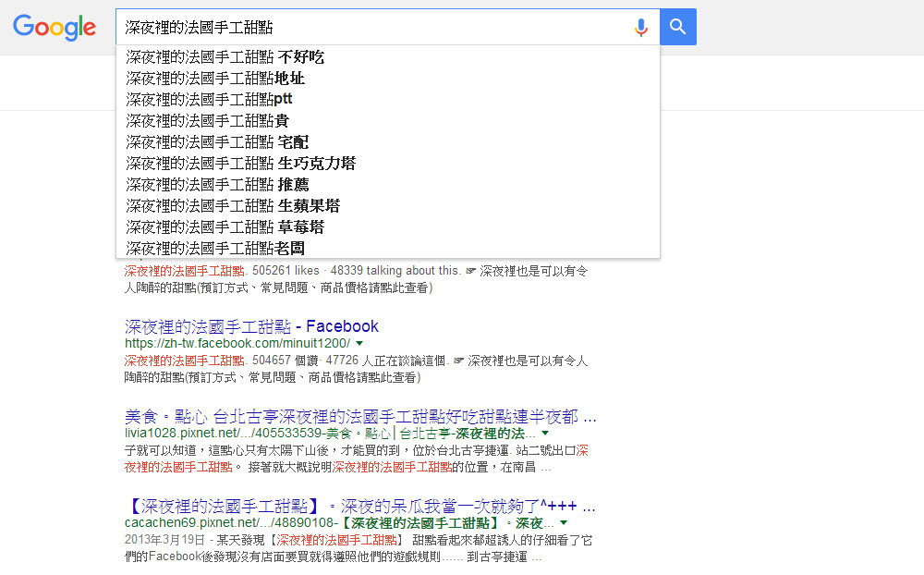Open the 深夜的呆瓜我嘗一次就夠了 result title

360,506
